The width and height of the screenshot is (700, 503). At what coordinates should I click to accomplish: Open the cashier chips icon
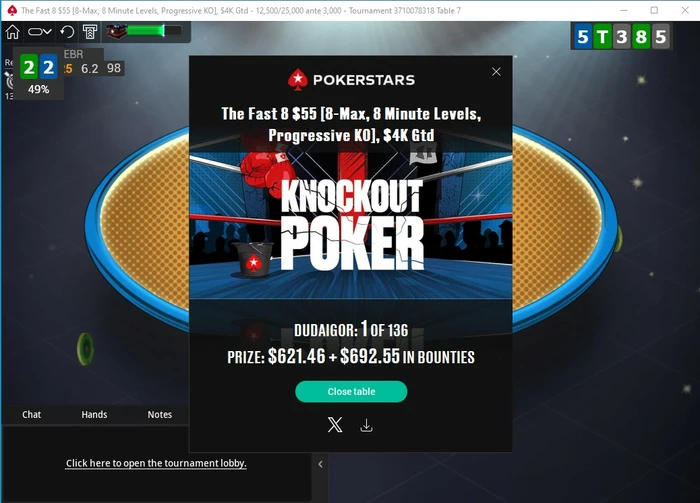(90, 32)
